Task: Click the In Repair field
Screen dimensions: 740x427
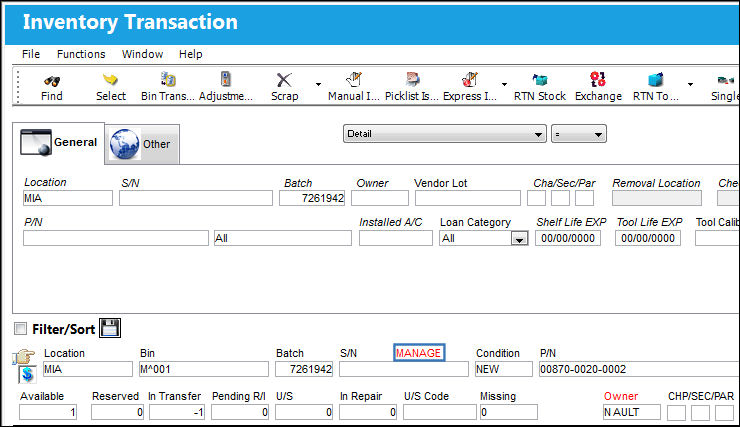Action: 368,412
